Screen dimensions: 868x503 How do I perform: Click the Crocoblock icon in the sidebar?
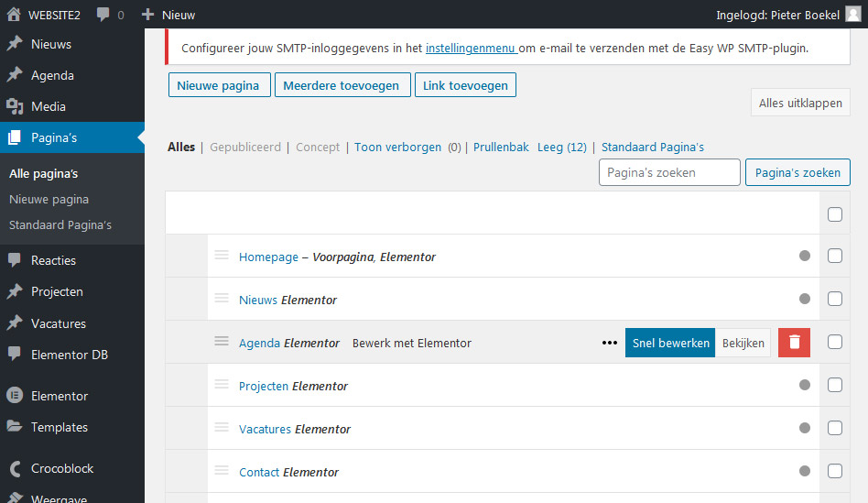(15, 468)
